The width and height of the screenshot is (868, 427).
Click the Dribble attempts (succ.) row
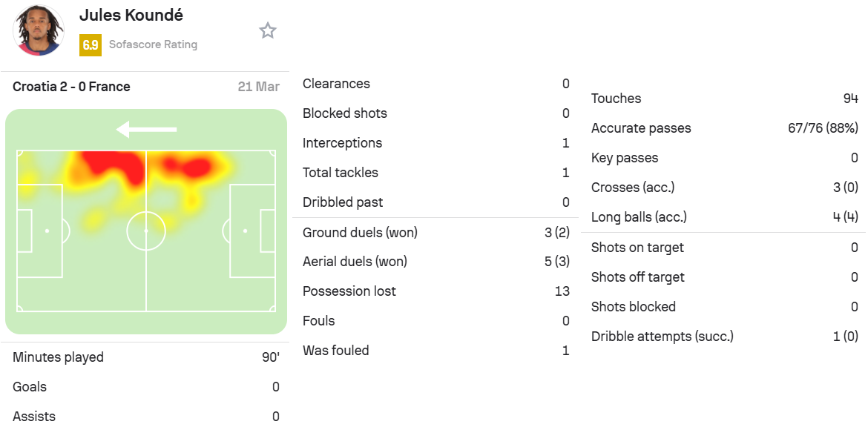coord(725,337)
